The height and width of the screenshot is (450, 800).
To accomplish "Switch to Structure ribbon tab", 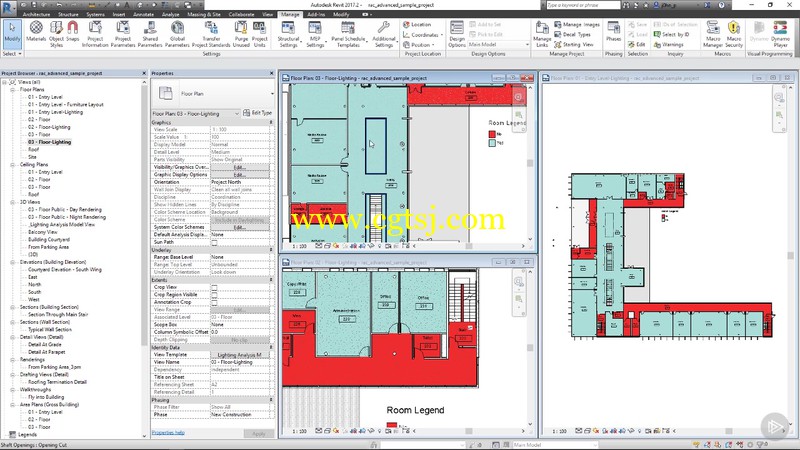I will pos(68,14).
